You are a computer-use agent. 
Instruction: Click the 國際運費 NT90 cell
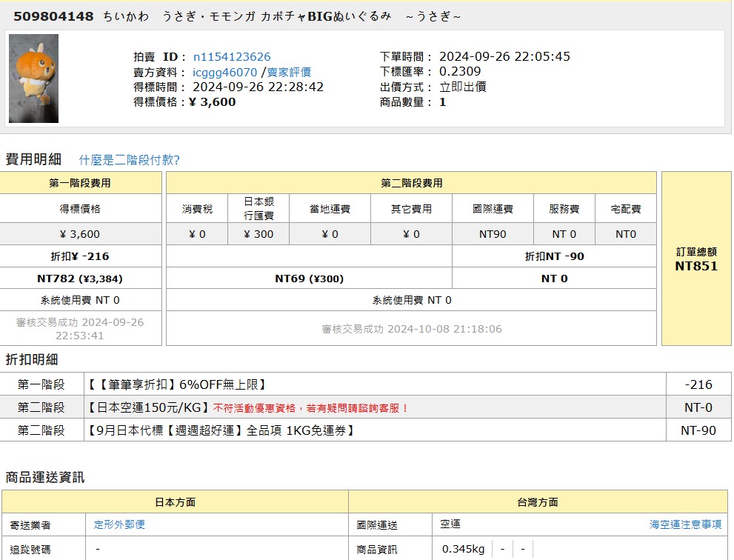493,233
